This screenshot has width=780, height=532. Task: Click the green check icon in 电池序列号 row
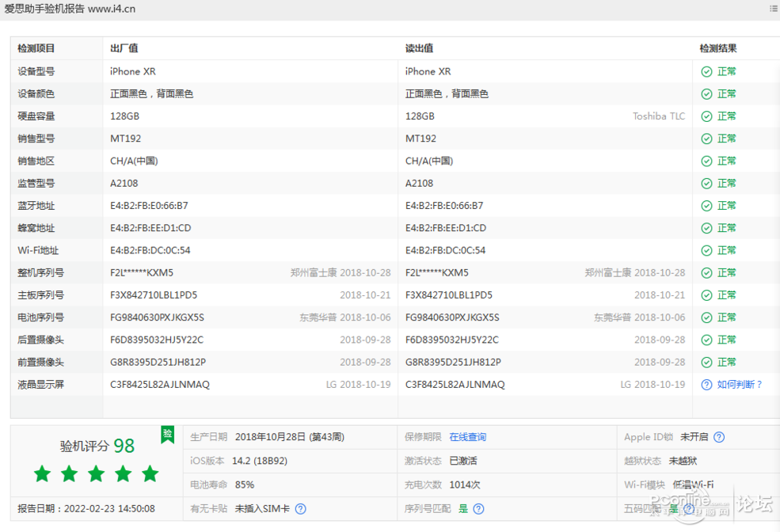point(706,317)
